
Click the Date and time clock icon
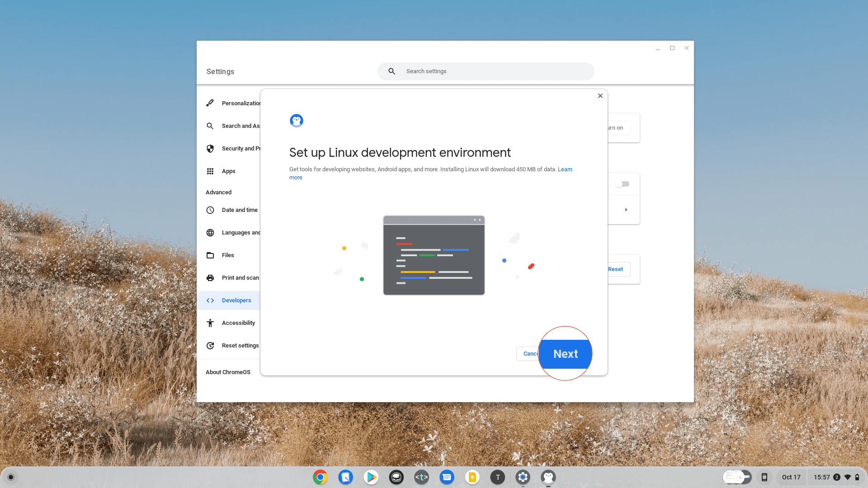tap(210, 210)
